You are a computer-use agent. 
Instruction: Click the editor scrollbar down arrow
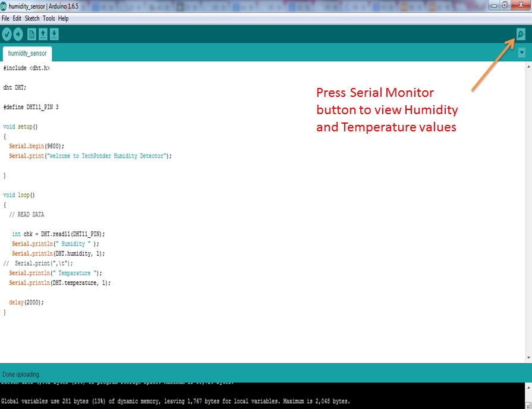528,358
